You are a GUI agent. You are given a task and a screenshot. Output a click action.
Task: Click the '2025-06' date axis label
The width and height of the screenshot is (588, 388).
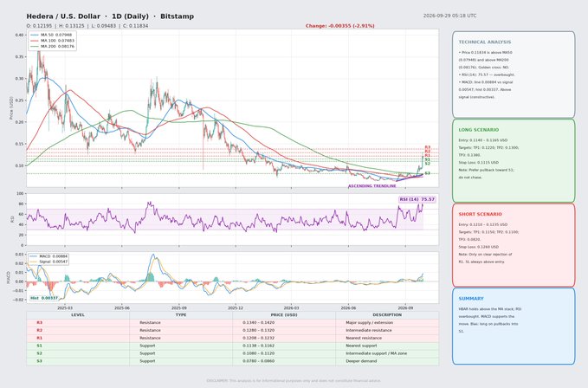point(122,307)
